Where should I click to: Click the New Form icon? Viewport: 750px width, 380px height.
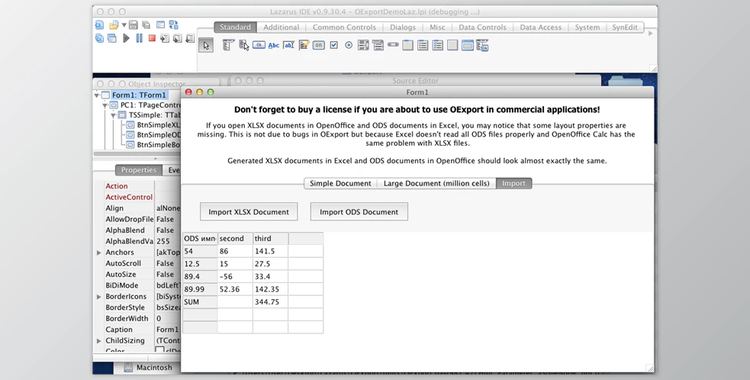click(161, 25)
